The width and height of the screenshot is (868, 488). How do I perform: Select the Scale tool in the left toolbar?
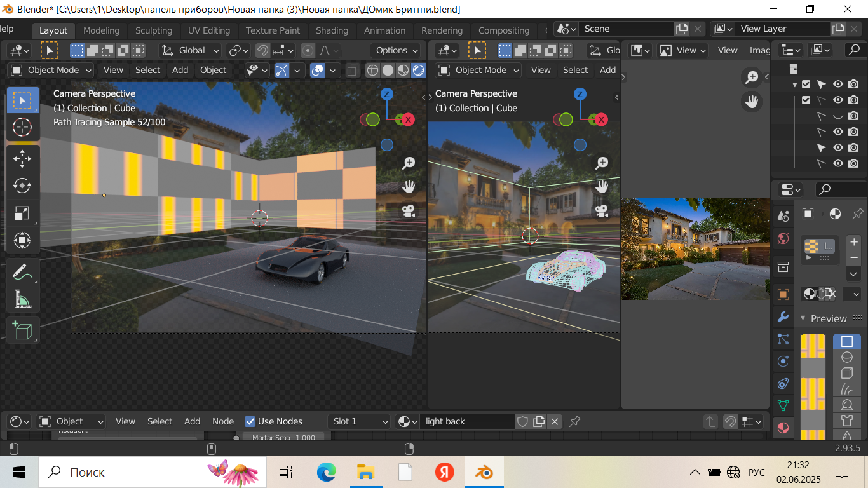click(22, 213)
